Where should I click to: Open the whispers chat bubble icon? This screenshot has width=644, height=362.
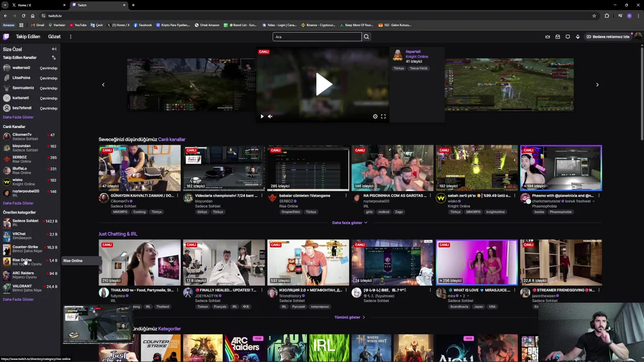[x=568, y=37]
